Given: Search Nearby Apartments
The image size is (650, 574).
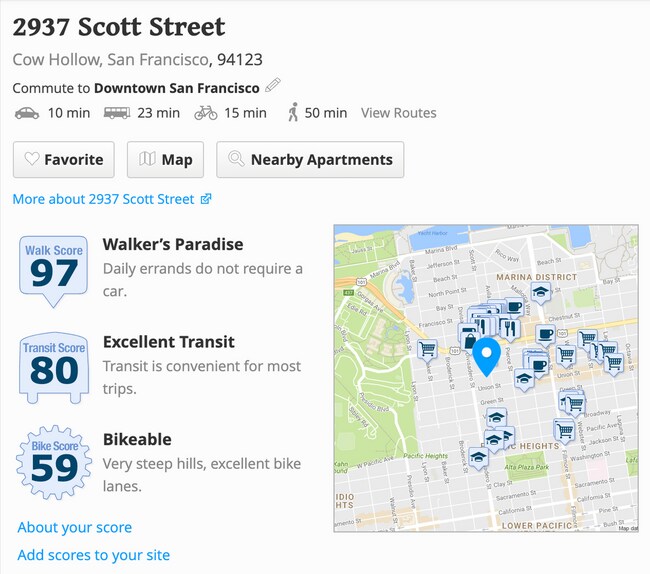Looking at the screenshot, I should tap(310, 160).
